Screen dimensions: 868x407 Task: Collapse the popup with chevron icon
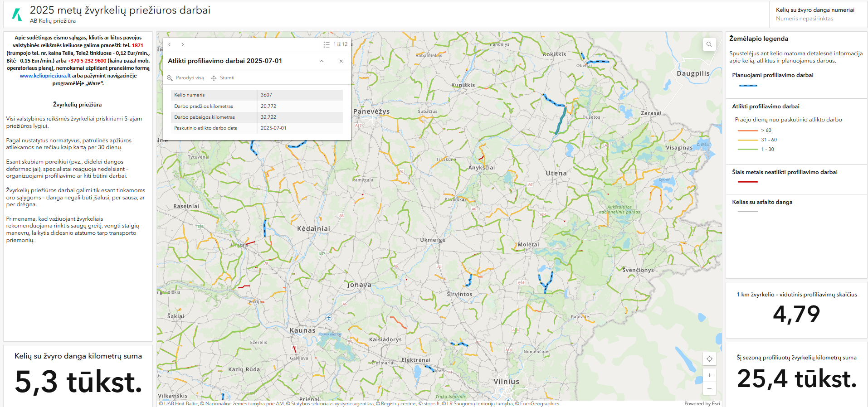[322, 61]
